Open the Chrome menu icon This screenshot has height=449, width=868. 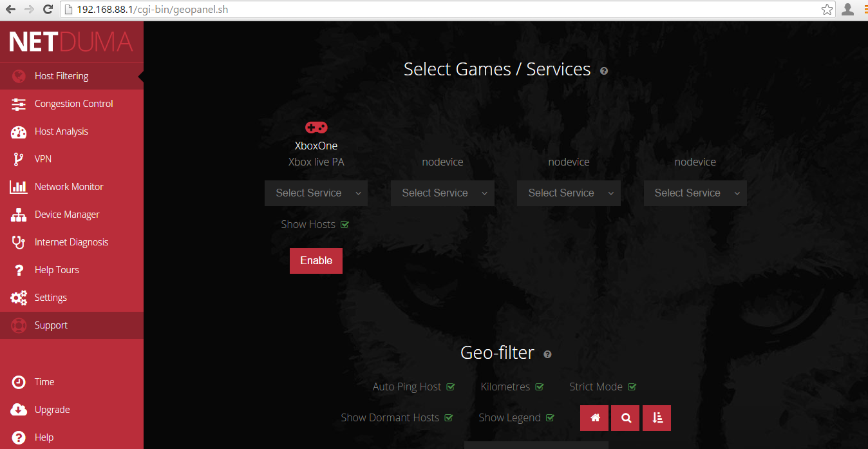[x=865, y=10]
